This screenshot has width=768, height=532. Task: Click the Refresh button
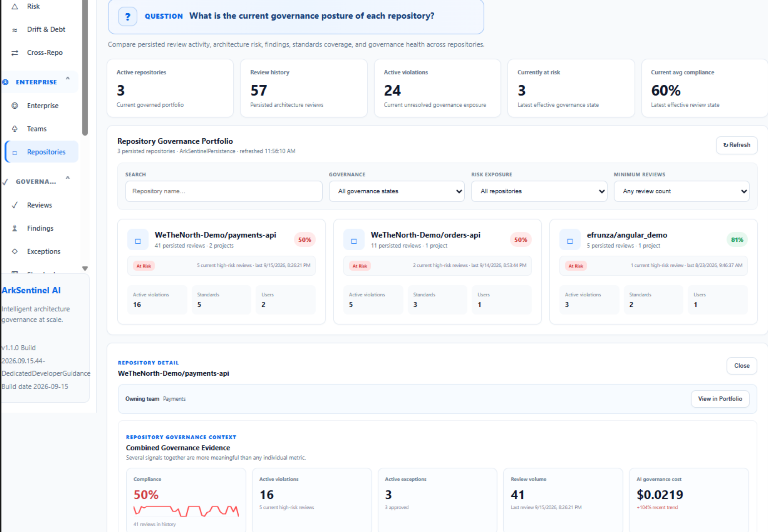pyautogui.click(x=737, y=145)
